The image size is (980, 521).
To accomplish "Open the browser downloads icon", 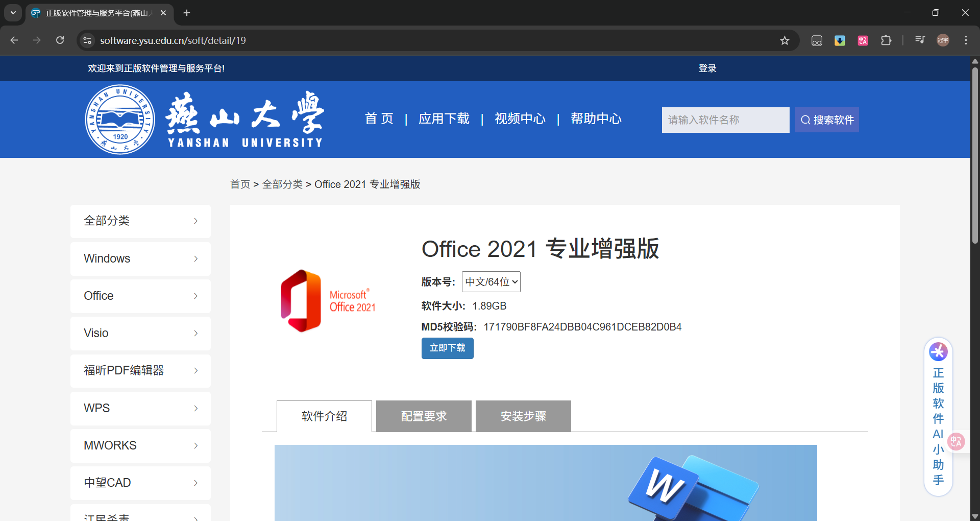I will (x=840, y=40).
